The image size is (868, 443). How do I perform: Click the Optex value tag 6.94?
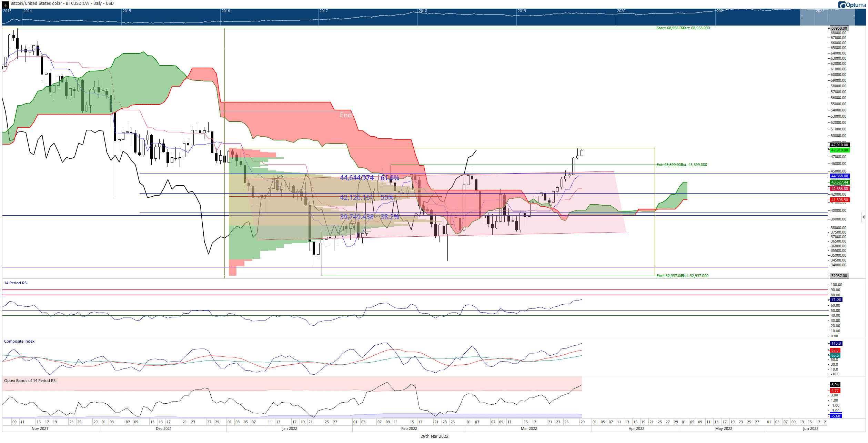pos(835,385)
